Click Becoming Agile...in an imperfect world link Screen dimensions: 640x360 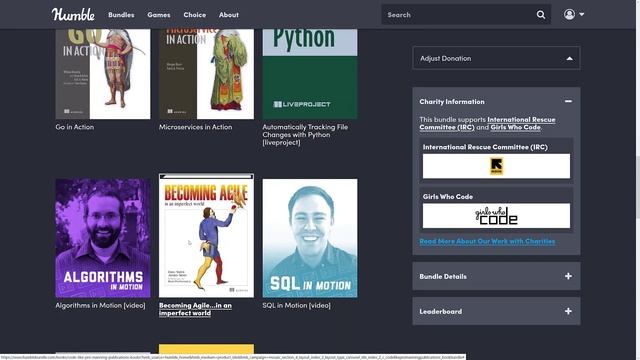tap(195, 309)
